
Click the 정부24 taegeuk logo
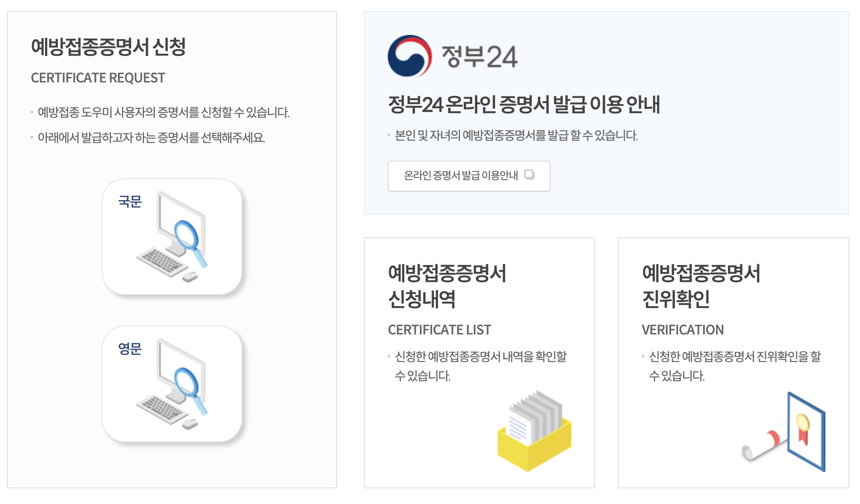(x=409, y=56)
